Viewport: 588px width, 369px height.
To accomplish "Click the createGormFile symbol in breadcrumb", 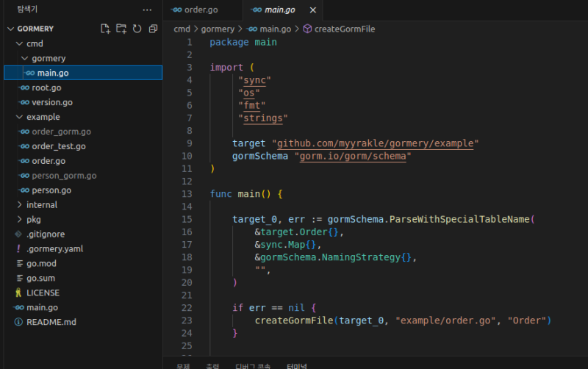I will [x=344, y=29].
